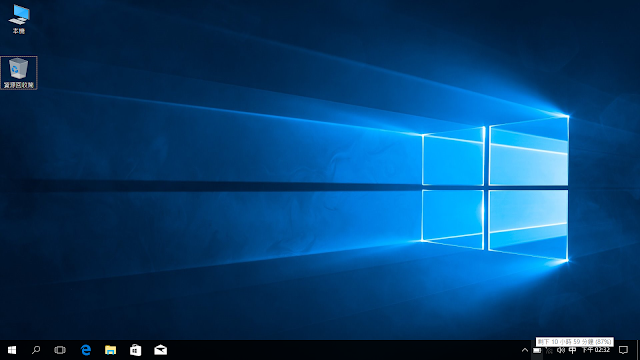
Task: Open File Explorer from taskbar
Action: coord(110,350)
